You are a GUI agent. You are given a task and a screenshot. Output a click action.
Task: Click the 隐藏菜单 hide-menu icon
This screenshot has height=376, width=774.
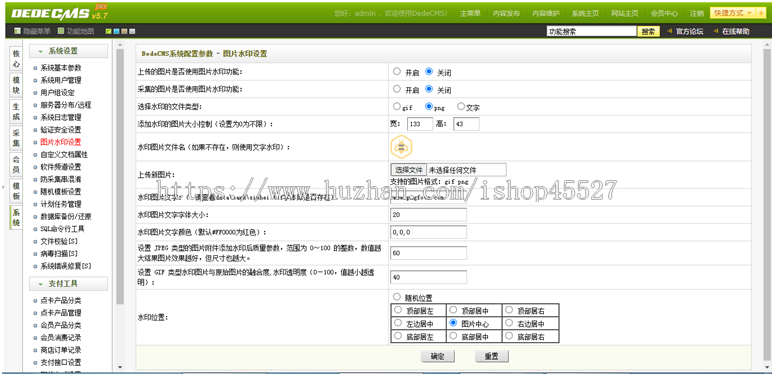pos(18,31)
